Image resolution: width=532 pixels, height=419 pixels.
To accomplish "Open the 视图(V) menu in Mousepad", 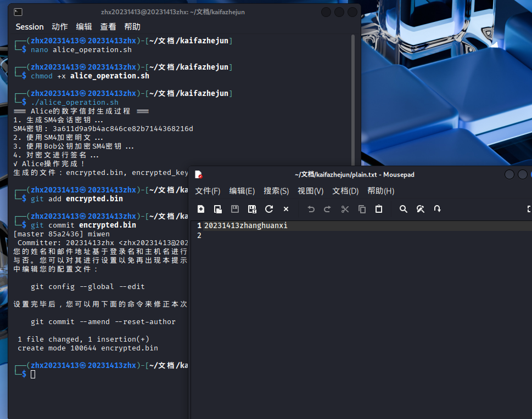I will pos(310,191).
